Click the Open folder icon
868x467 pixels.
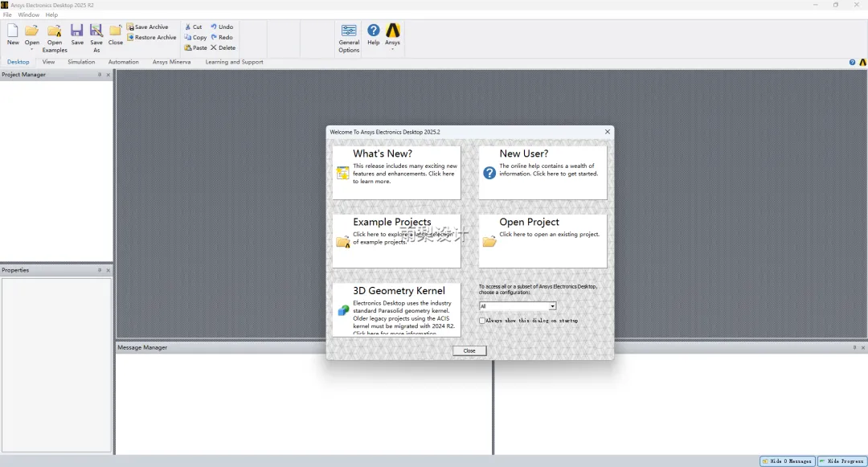[x=31, y=31]
